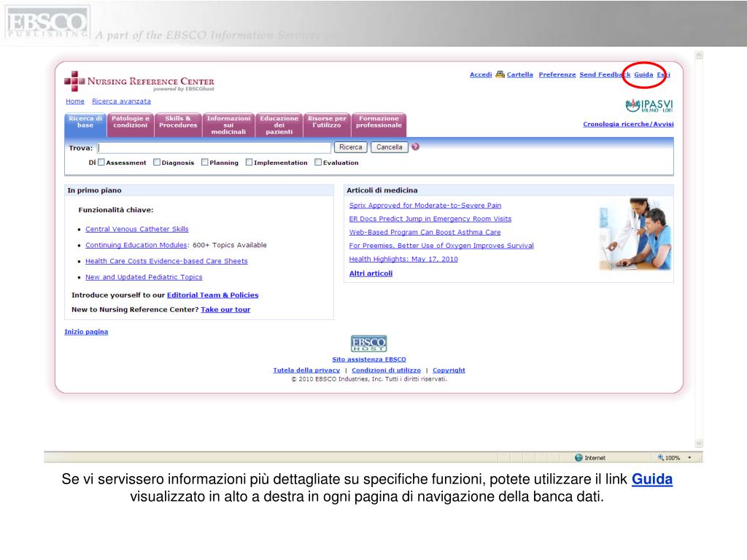Open the zoom level dropdown arrow
Screen dimensions: 747x560
pos(689,458)
